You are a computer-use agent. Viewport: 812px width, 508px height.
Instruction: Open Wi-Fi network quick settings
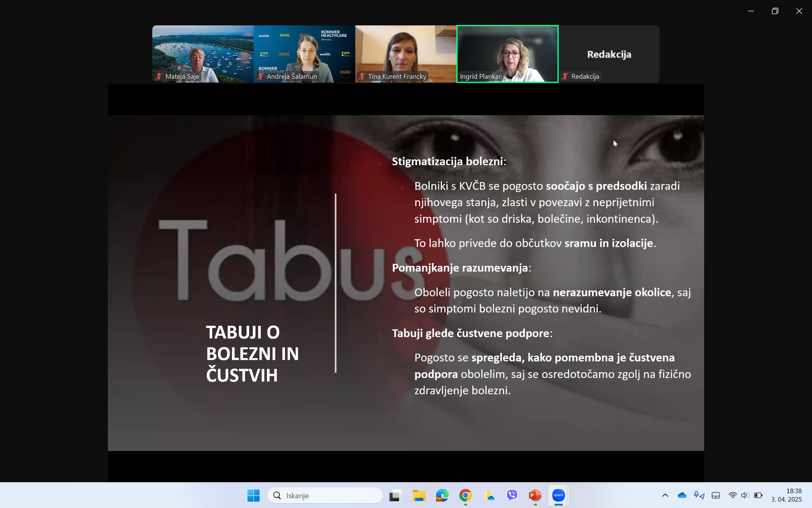pyautogui.click(x=732, y=495)
